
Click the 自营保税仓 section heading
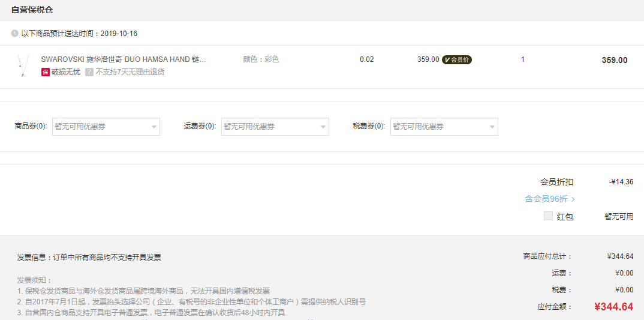[x=32, y=10]
